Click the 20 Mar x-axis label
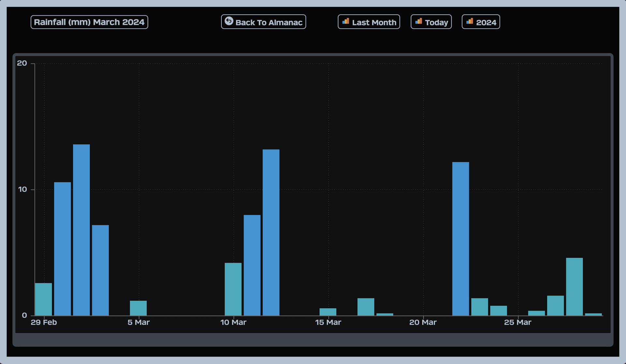 point(423,322)
